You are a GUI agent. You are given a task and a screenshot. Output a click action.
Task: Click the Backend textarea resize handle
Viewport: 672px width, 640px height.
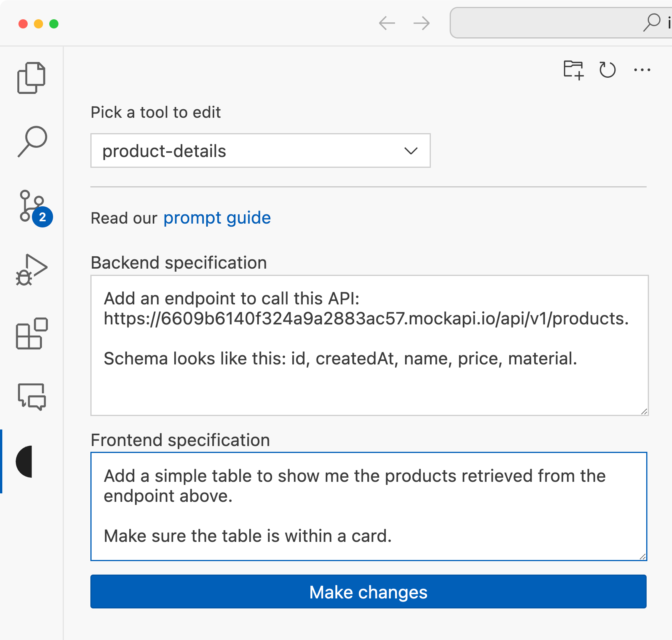coord(644,411)
